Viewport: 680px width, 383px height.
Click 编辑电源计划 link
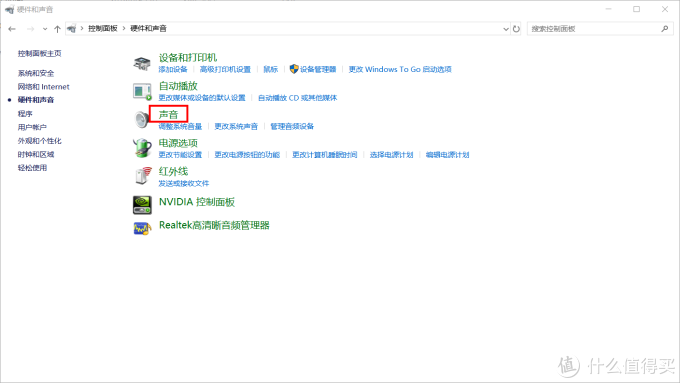pos(448,155)
